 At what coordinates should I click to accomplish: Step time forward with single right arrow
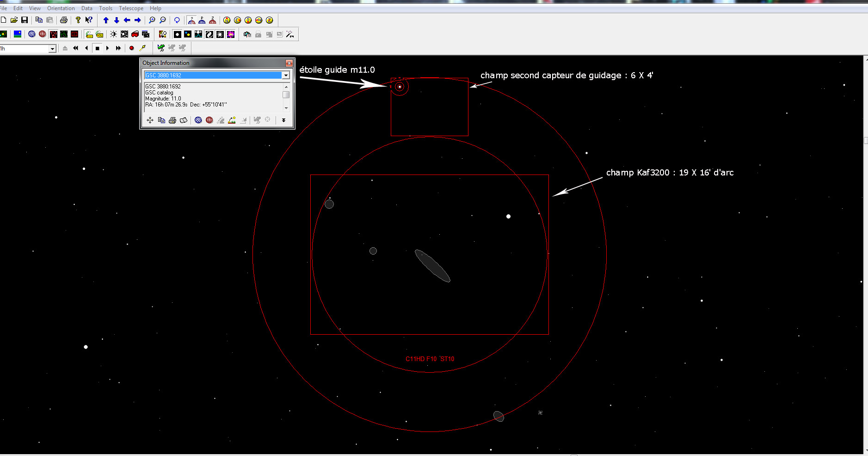(x=108, y=48)
